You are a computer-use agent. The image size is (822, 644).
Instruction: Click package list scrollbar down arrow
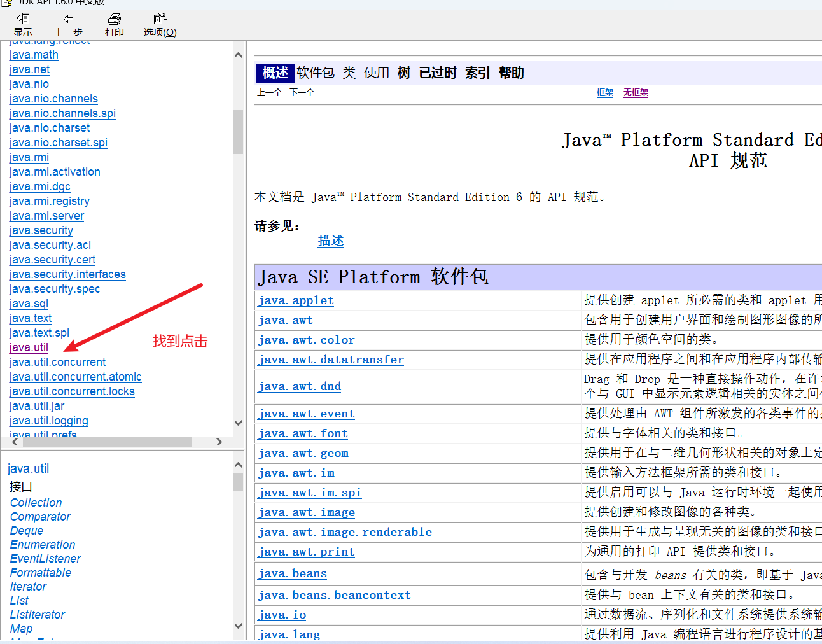click(238, 423)
